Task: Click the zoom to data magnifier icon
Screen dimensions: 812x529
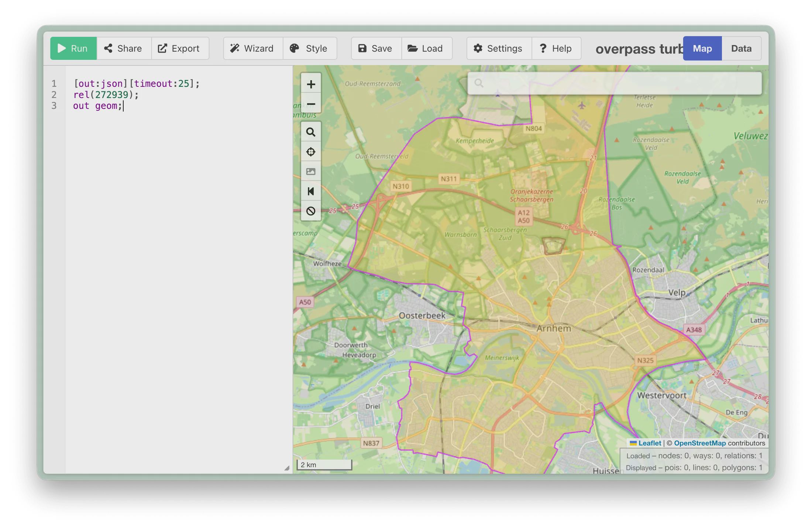Action: tap(311, 132)
